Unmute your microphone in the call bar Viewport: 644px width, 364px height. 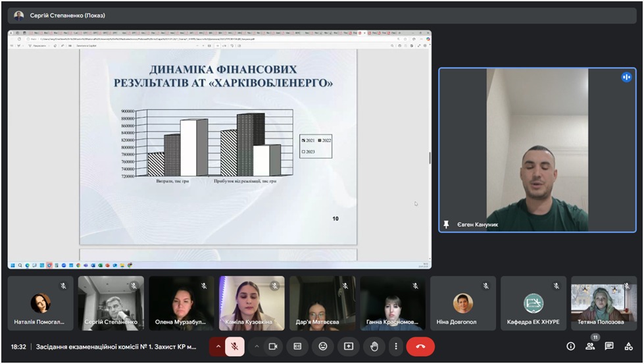pyautogui.click(x=235, y=346)
